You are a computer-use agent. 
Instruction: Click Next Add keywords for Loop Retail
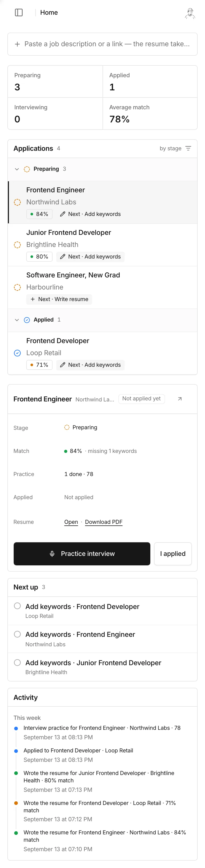[x=90, y=365]
